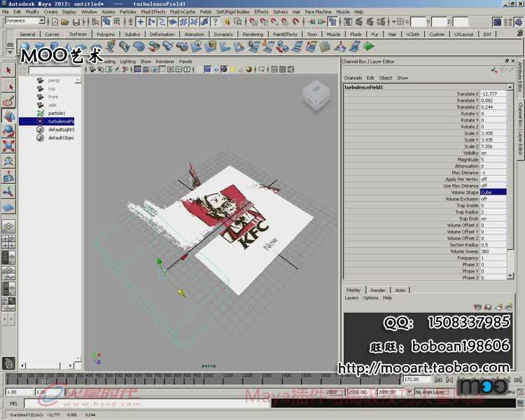Go to start of playback range
This screenshot has height=420, width=525.
pyautogui.click(x=439, y=379)
